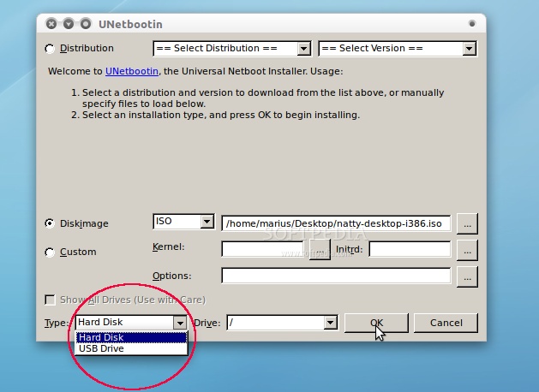Maximize the UNetbootin window
Image resolution: width=539 pixels, height=392 pixels.
[86, 24]
